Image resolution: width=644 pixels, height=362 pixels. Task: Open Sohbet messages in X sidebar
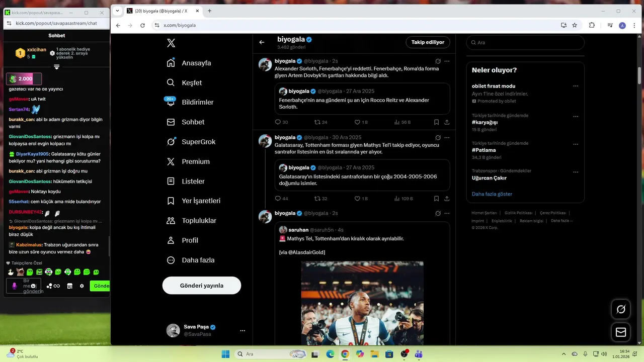click(185, 122)
